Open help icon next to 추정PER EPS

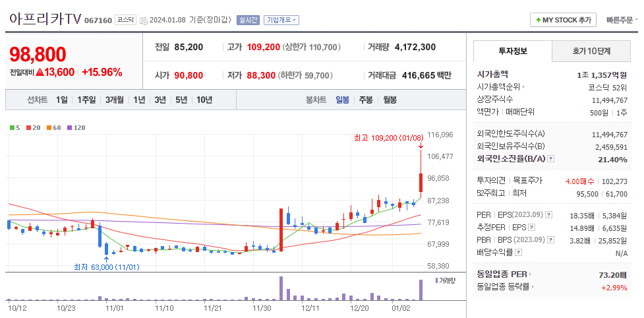531,227
